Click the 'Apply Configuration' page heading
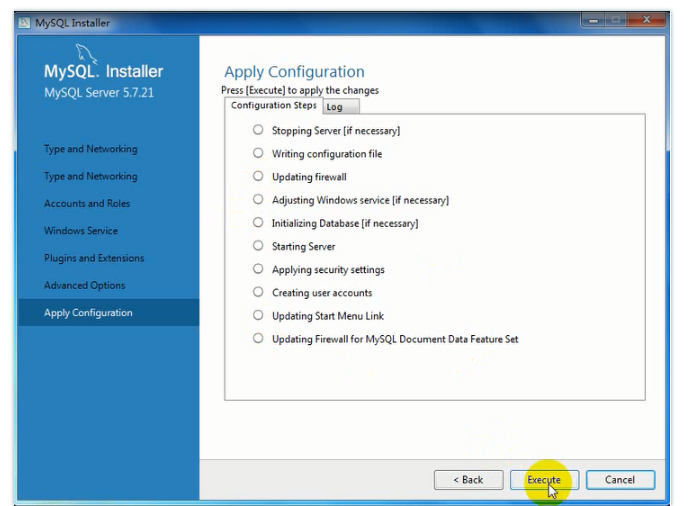 click(x=294, y=72)
